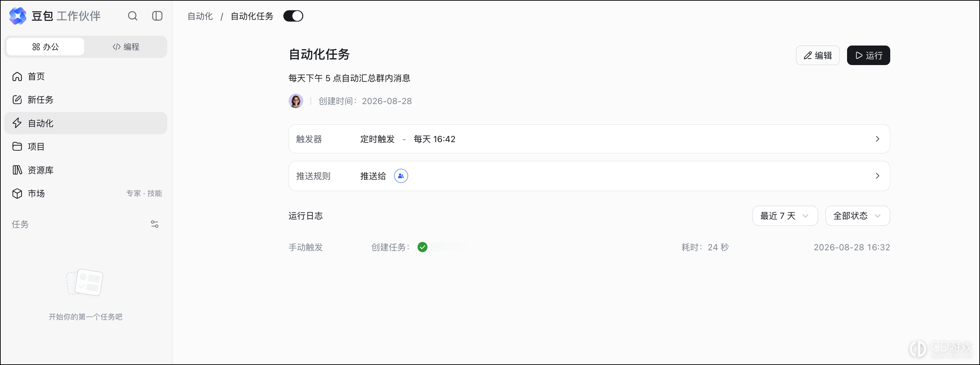Click the 自动化 breadcrumb link
The image size is (980, 365).
pyautogui.click(x=200, y=16)
